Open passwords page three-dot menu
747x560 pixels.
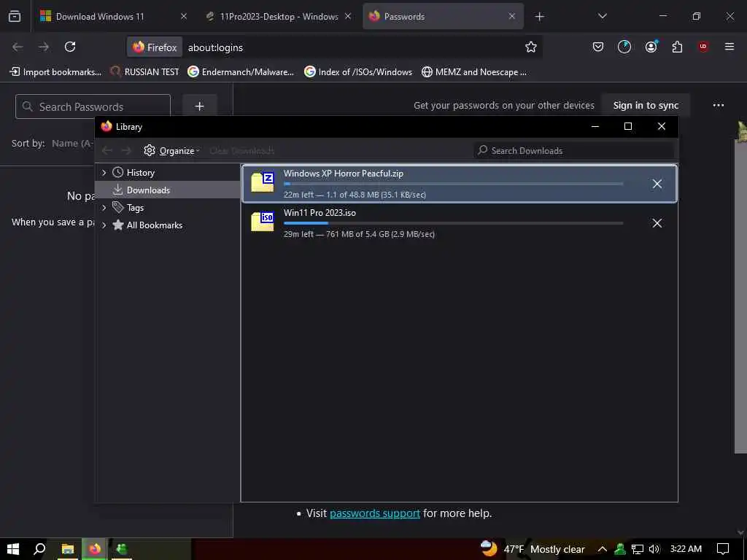pos(719,105)
